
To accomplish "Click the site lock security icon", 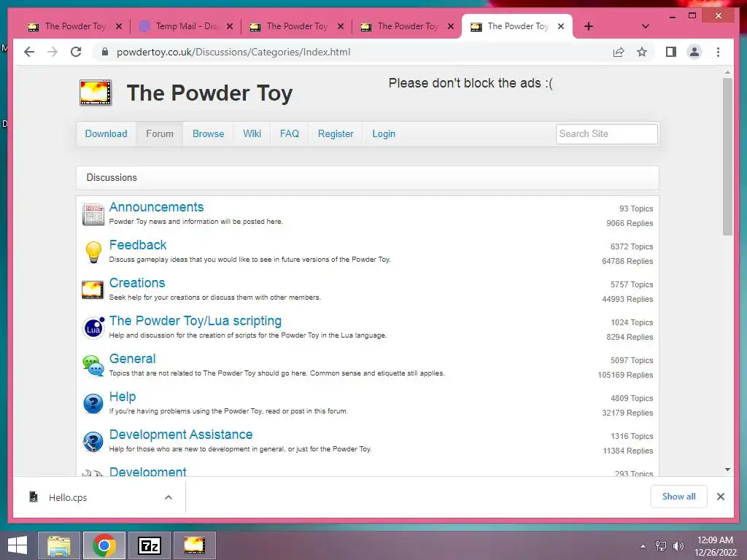I will pos(105,52).
